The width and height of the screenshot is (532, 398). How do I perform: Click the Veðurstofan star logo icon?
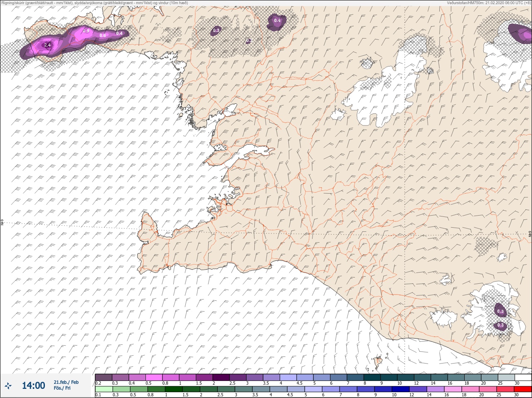(x=8, y=386)
